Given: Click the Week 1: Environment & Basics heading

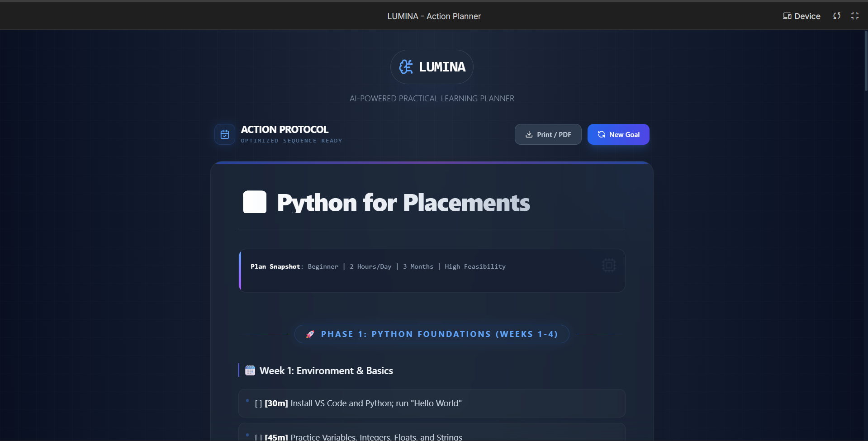Looking at the screenshot, I should click(326, 370).
